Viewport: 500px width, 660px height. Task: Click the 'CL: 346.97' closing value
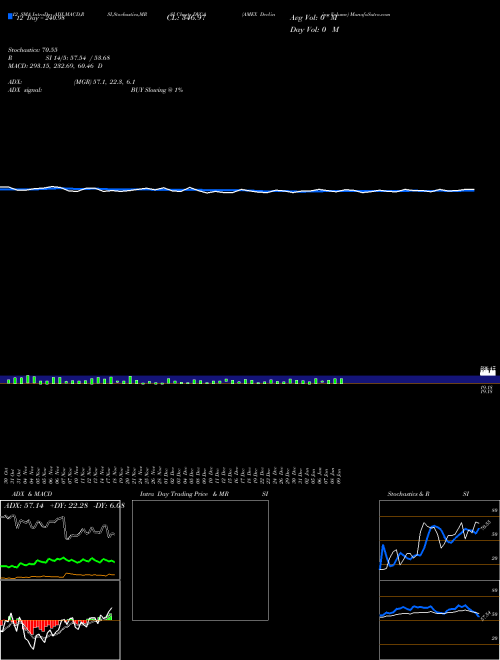click(x=186, y=18)
